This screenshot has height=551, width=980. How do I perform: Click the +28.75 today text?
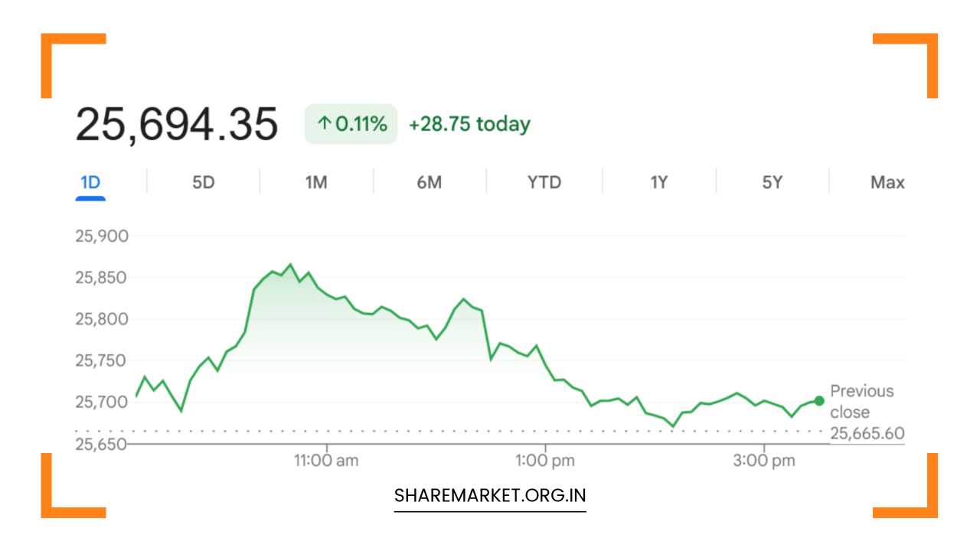pyautogui.click(x=469, y=124)
